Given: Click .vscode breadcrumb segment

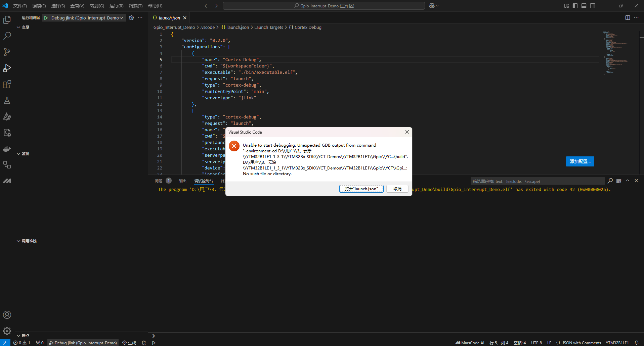Looking at the screenshot, I should pyautogui.click(x=208, y=27).
